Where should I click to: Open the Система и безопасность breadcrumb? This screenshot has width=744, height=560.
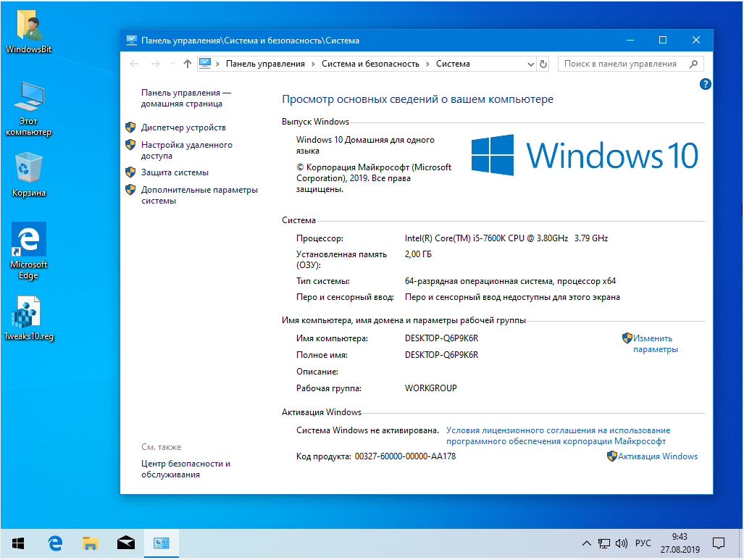tap(370, 64)
